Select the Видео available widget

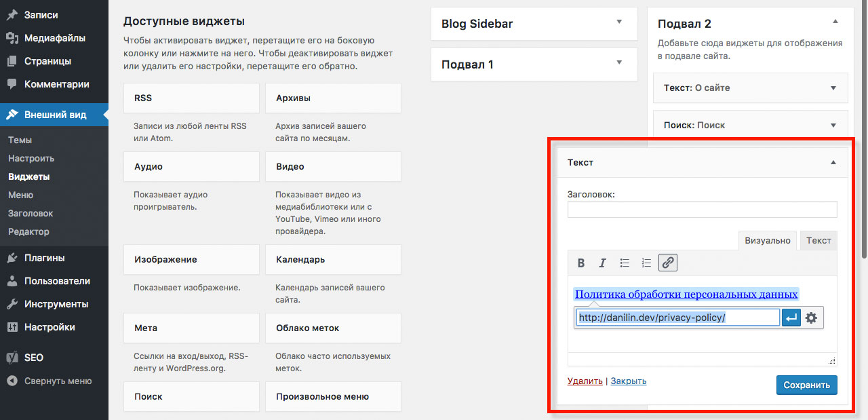[x=333, y=166]
